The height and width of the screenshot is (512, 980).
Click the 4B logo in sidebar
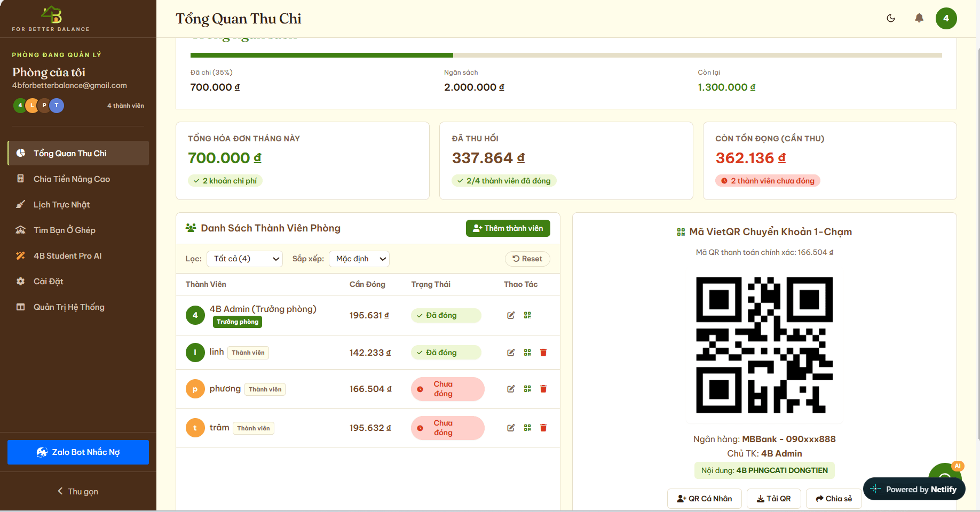coord(51,15)
